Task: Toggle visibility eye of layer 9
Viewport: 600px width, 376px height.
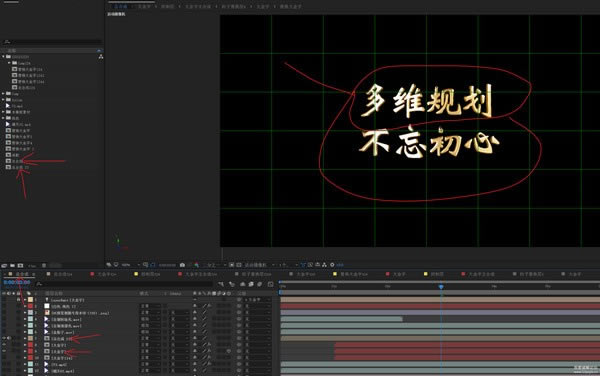Action: 5,351
